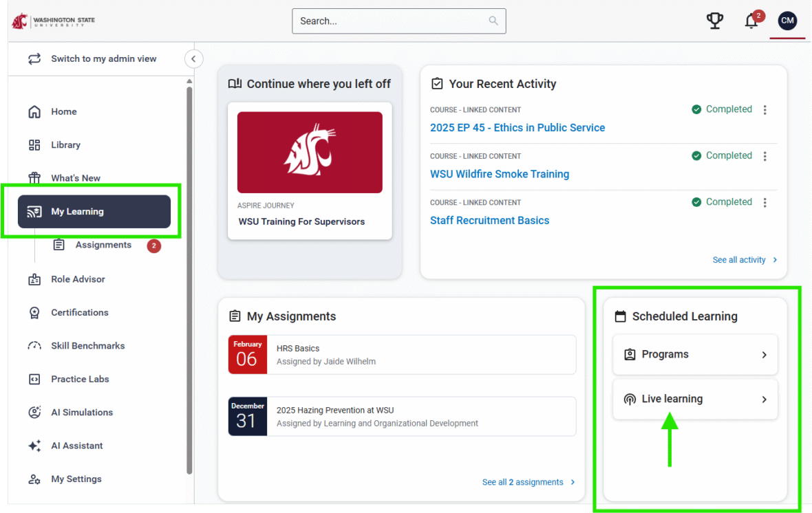
Task: Open Assignments under My Learning
Action: pos(103,245)
